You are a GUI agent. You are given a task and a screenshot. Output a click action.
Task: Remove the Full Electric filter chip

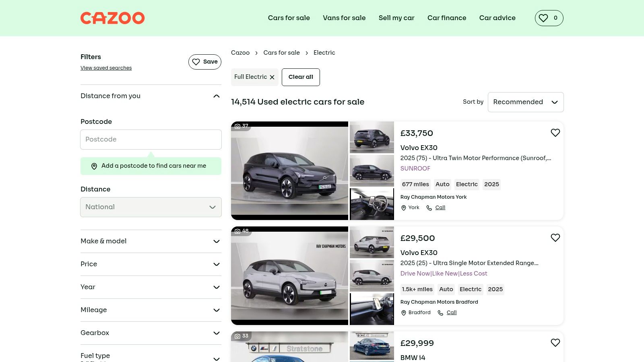[272, 77]
